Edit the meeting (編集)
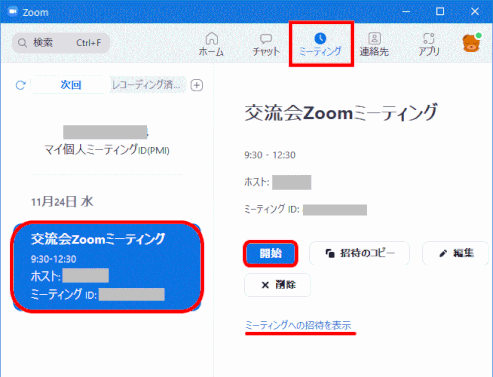Image resolution: width=493 pixels, height=377 pixels. point(456,253)
